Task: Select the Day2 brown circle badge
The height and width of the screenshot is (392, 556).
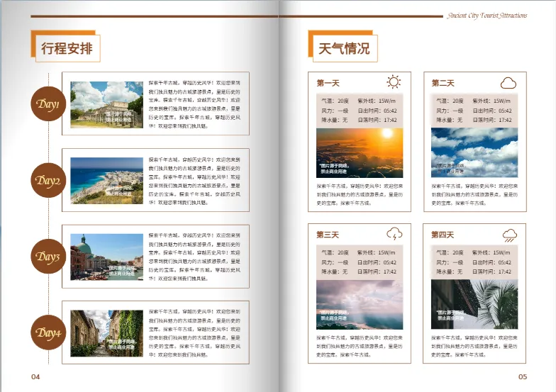Action: click(49, 181)
